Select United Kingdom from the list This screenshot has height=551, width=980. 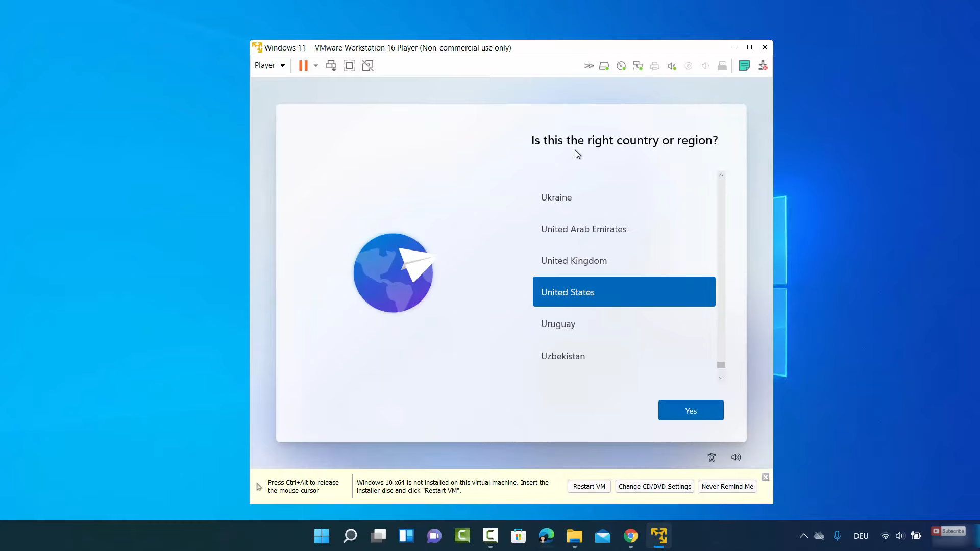(574, 261)
